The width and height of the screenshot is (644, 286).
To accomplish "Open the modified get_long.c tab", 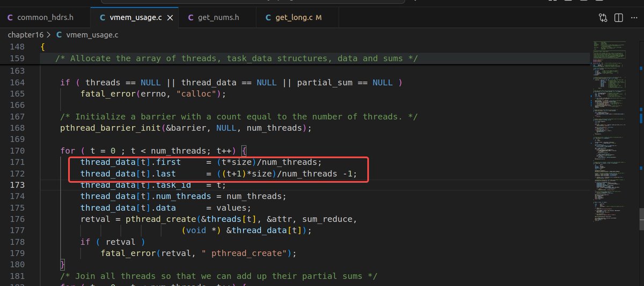I will [x=298, y=18].
